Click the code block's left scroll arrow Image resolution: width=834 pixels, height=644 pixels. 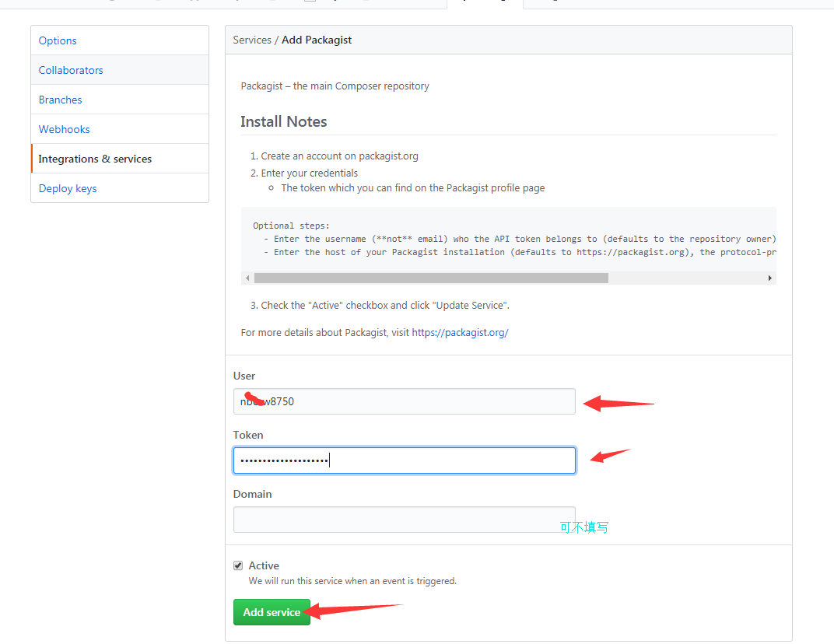[247, 278]
